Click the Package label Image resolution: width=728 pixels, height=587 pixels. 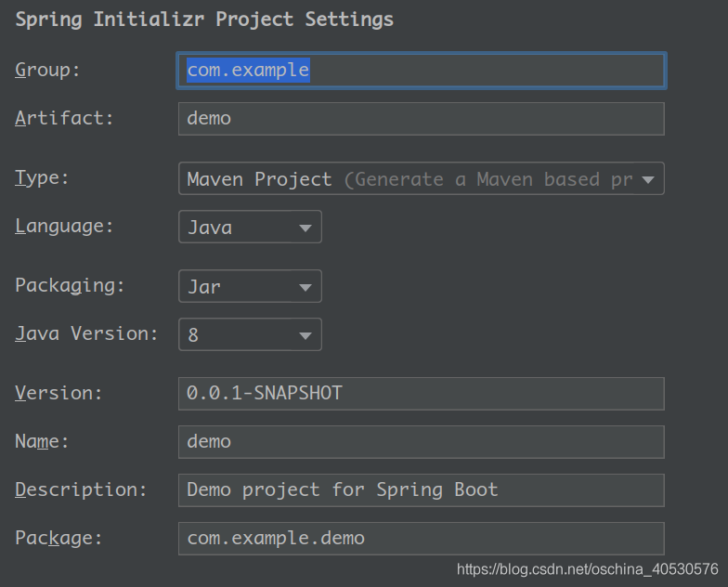point(58,538)
